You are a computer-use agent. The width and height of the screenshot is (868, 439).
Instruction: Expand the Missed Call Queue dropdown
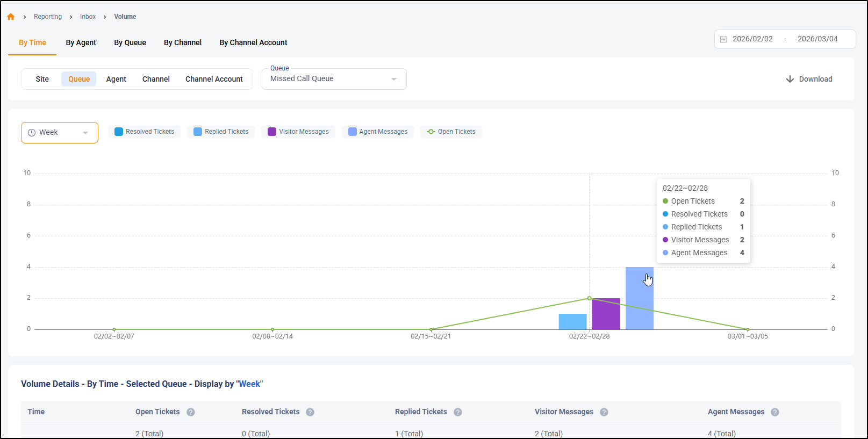click(x=334, y=79)
